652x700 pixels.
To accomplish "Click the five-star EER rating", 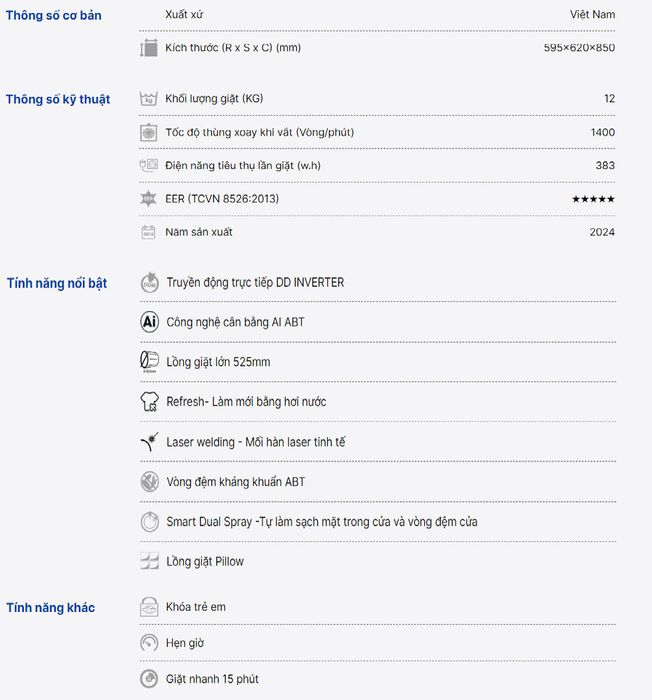I will tap(593, 199).
